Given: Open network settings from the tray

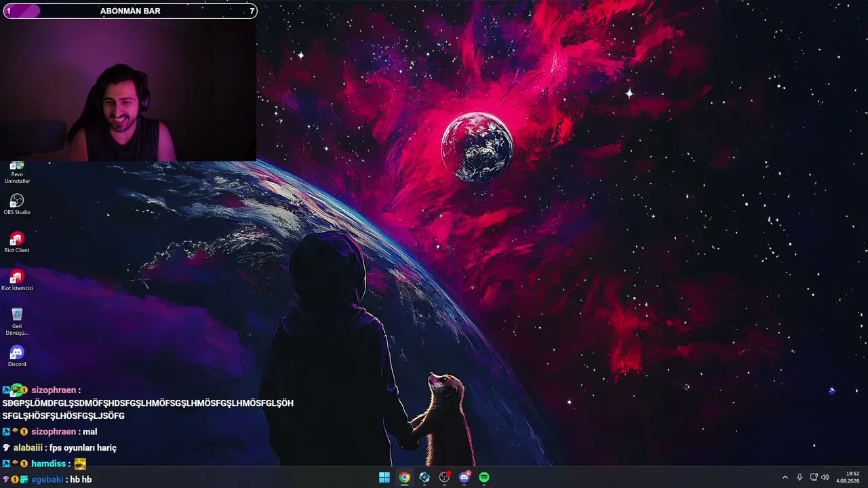Looking at the screenshot, I should click(x=814, y=477).
